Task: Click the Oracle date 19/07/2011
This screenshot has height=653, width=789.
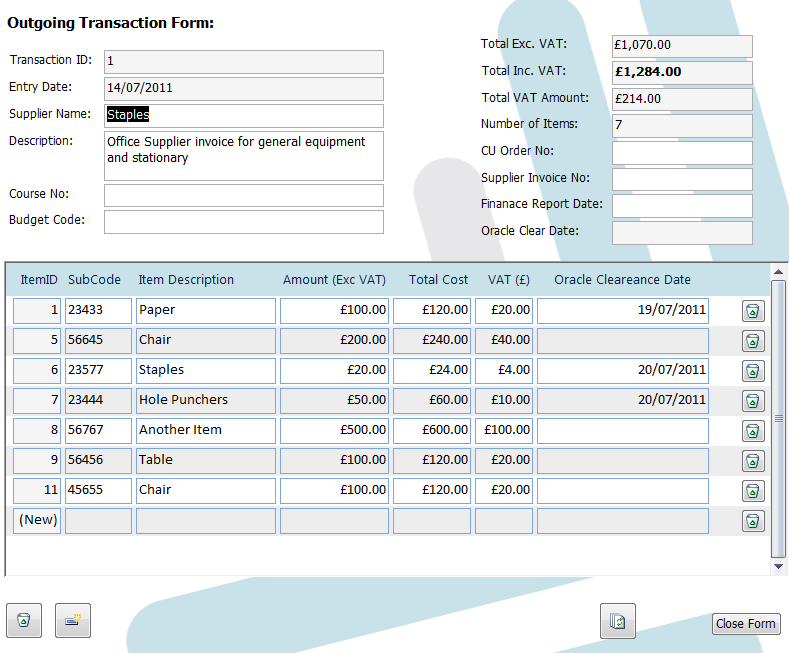Action: click(623, 310)
